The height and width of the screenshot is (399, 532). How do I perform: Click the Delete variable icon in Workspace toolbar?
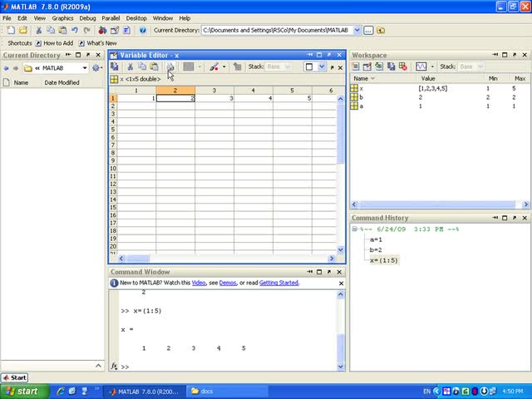click(x=403, y=66)
